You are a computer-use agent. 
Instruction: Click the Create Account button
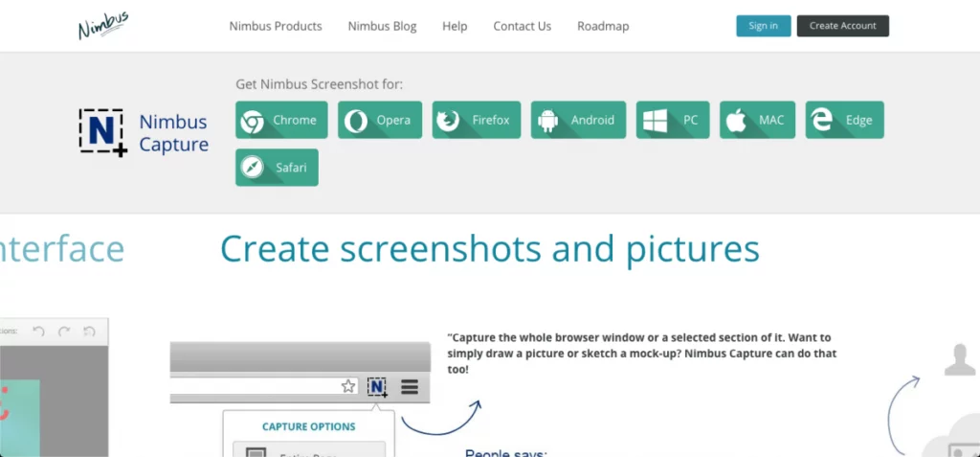843,26
